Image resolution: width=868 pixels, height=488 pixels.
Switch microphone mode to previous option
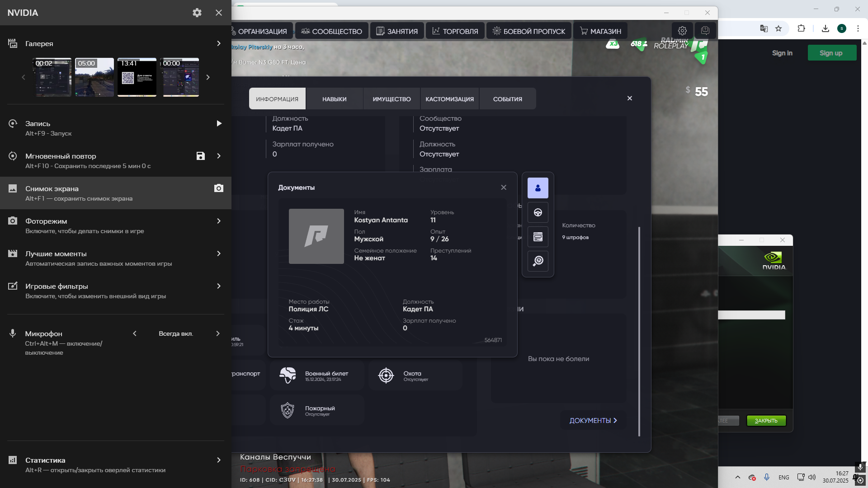tap(135, 333)
